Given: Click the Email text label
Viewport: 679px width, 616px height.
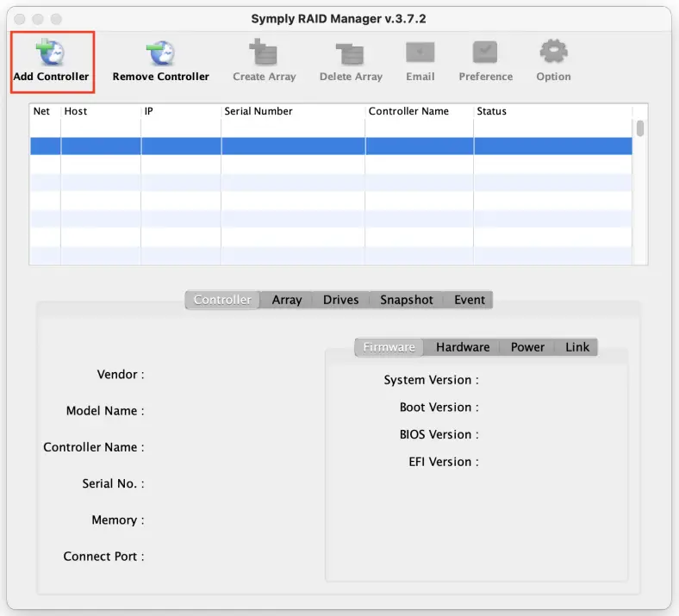Looking at the screenshot, I should click(x=420, y=76).
